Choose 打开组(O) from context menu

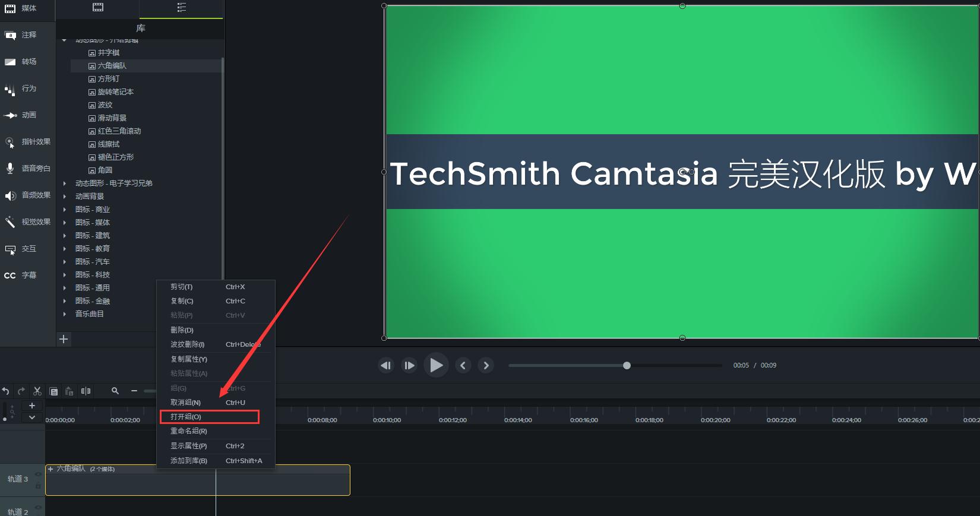pyautogui.click(x=216, y=417)
